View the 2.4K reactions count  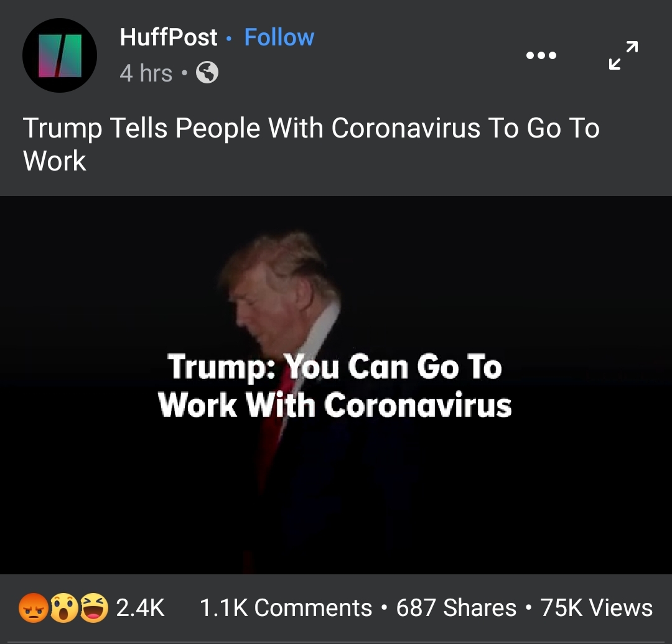click(140, 607)
